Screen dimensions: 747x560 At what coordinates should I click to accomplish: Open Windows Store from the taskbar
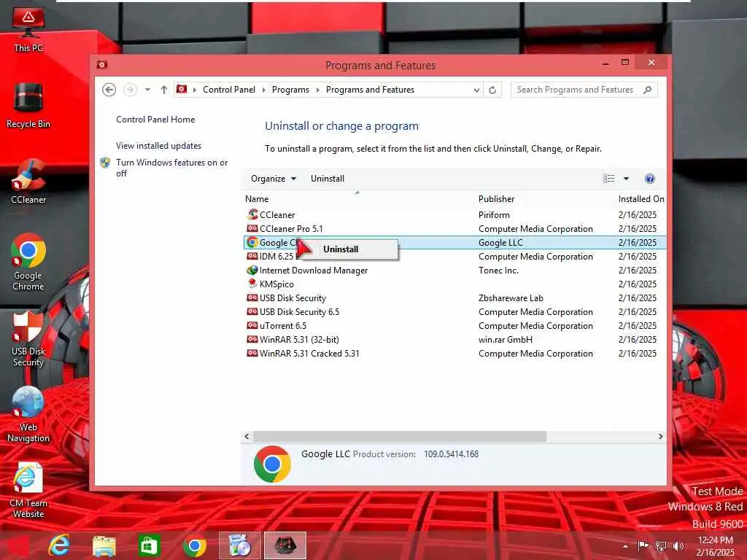point(149,545)
